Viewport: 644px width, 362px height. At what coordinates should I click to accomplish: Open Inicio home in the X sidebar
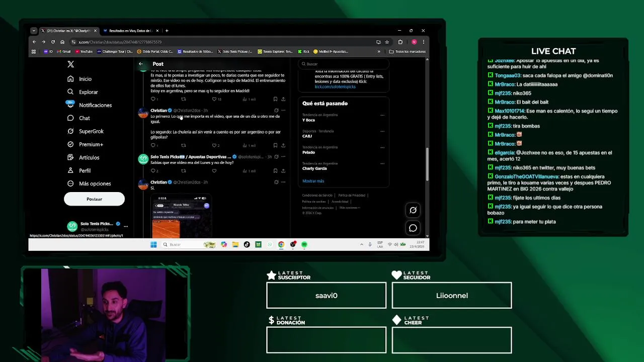click(x=80, y=79)
